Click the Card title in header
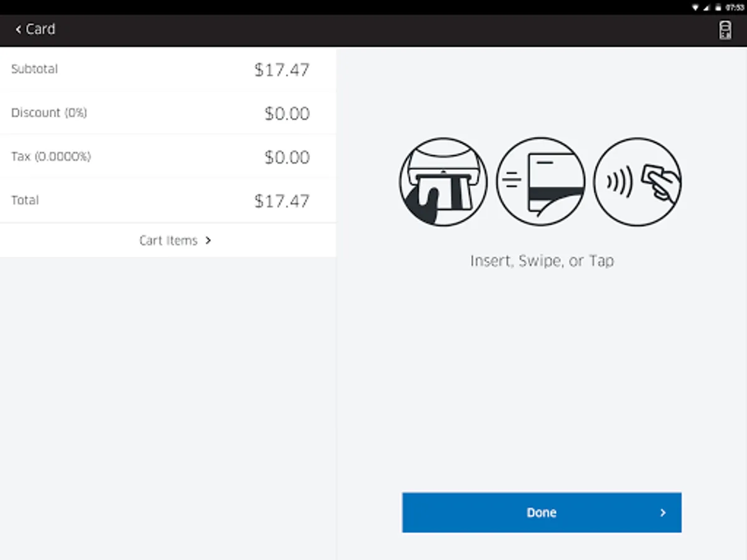The height and width of the screenshot is (560, 747). [40, 29]
